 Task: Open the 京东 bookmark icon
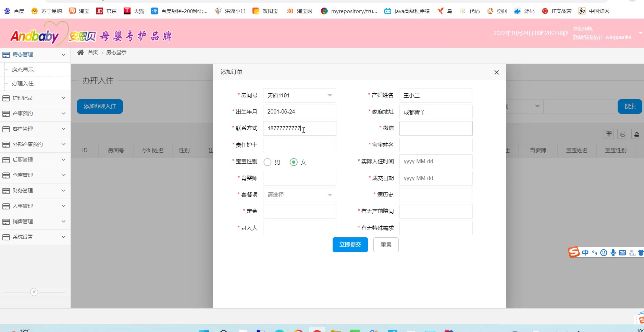100,11
